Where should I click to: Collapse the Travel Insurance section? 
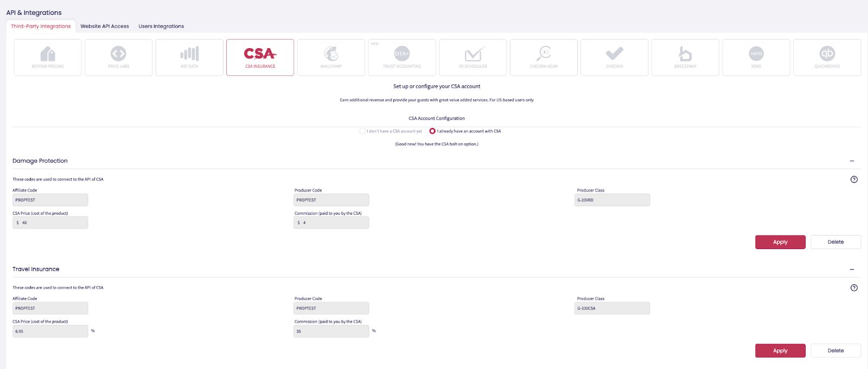852,270
